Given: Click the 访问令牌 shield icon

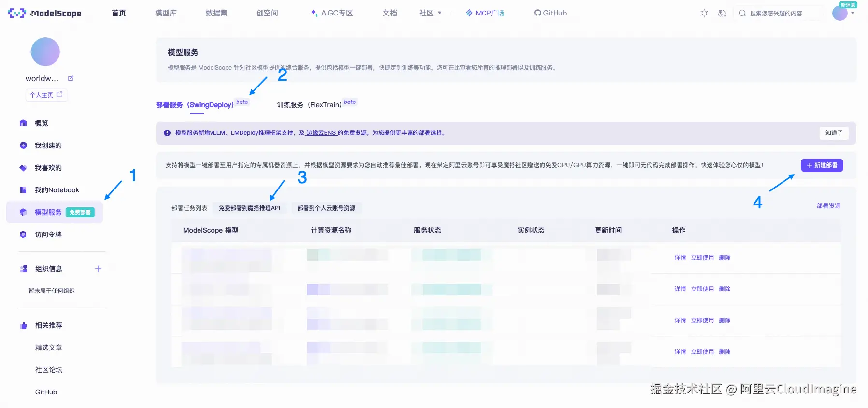Looking at the screenshot, I should point(23,234).
